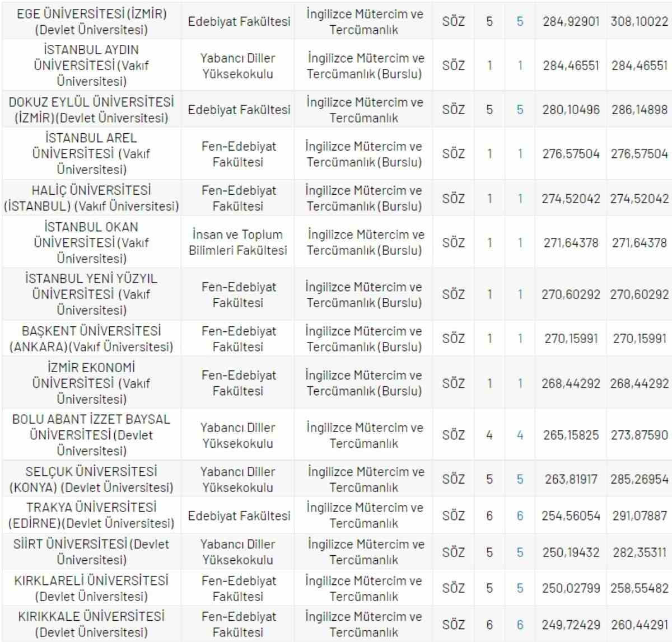This screenshot has height=642, width=672.
Task: Click Edebiyat Fakültesi in Trakya row
Action: (239, 516)
